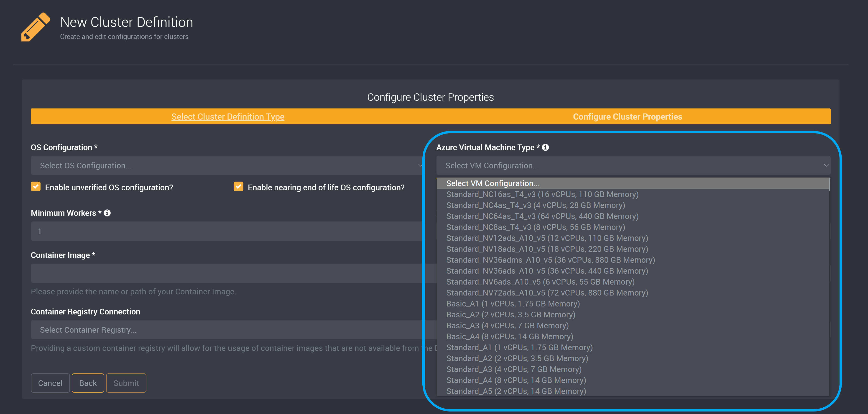Click the Cancel button
Image resolution: width=868 pixels, height=414 pixels.
point(50,383)
